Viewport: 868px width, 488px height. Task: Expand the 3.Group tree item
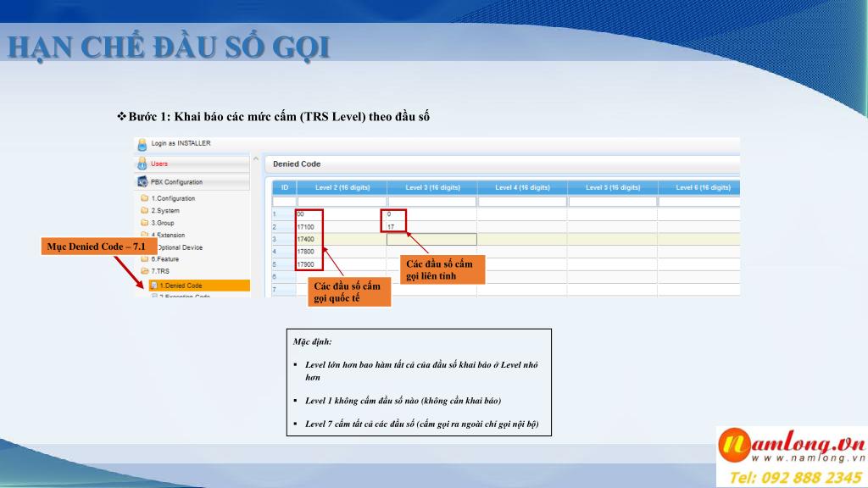click(x=163, y=223)
